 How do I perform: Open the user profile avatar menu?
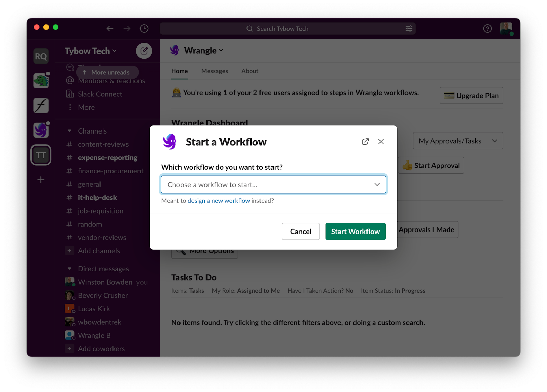(506, 29)
